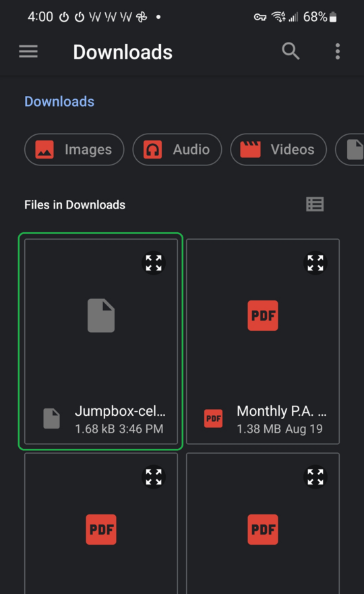Open the three-dot overflow menu
This screenshot has width=364, height=594.
coord(338,51)
